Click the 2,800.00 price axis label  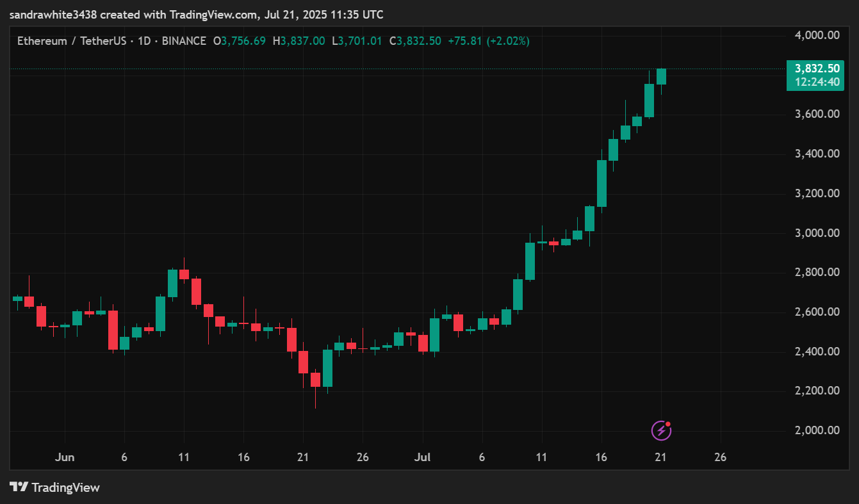click(817, 272)
